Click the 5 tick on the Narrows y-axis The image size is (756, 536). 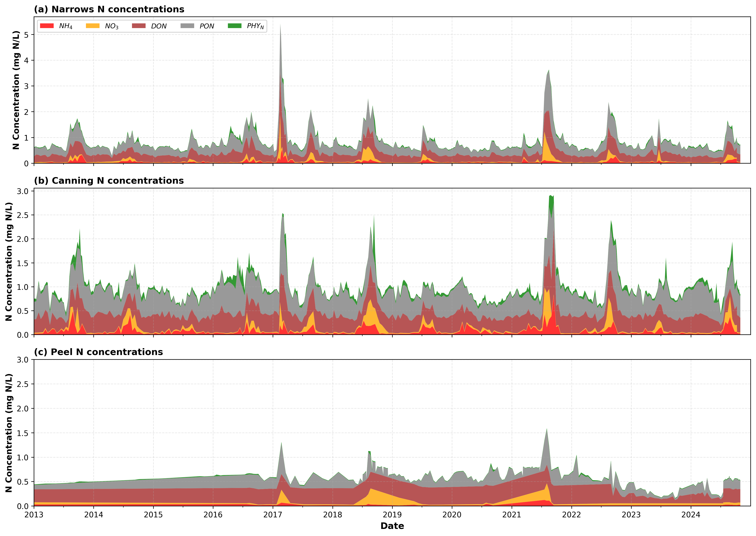click(x=27, y=35)
